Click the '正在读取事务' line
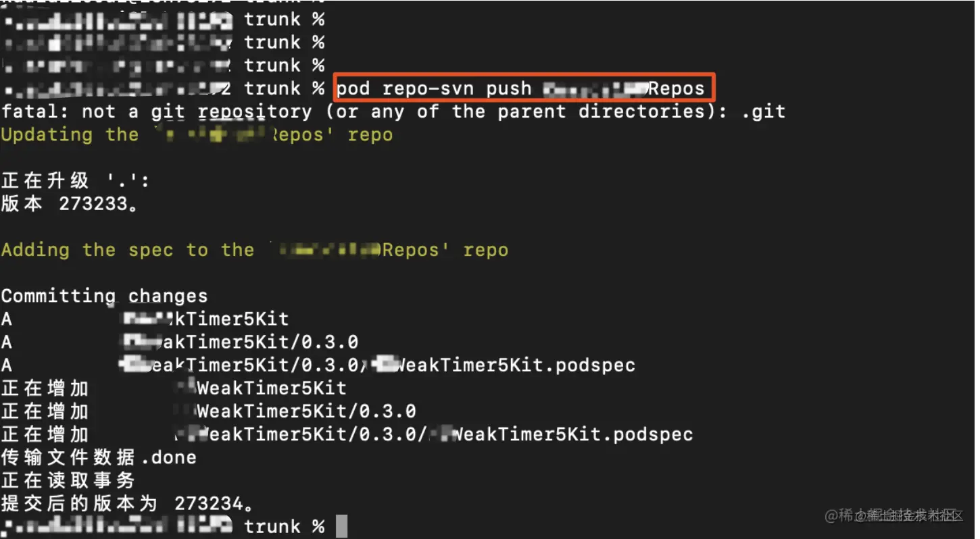The height and width of the screenshot is (539, 980). [x=68, y=480]
